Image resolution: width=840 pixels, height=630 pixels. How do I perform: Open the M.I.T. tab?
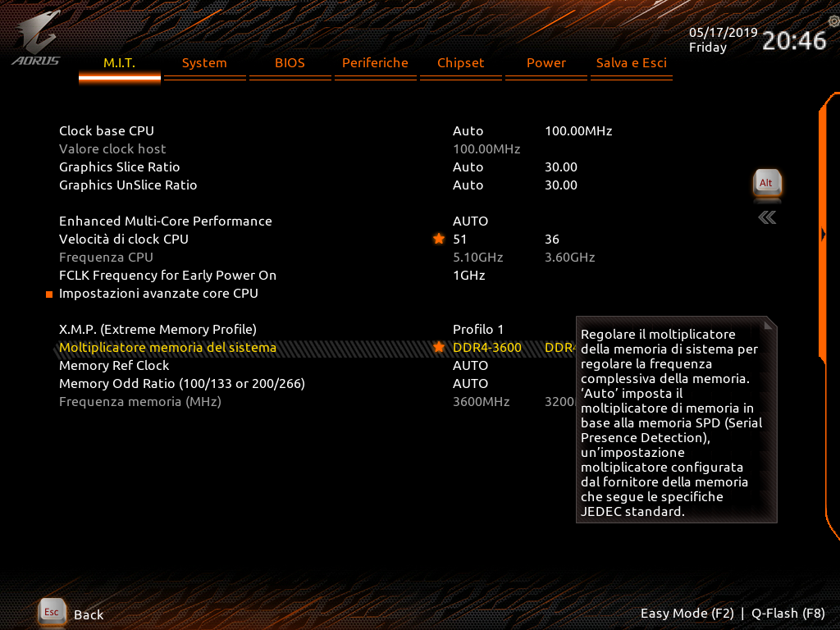pyautogui.click(x=120, y=63)
